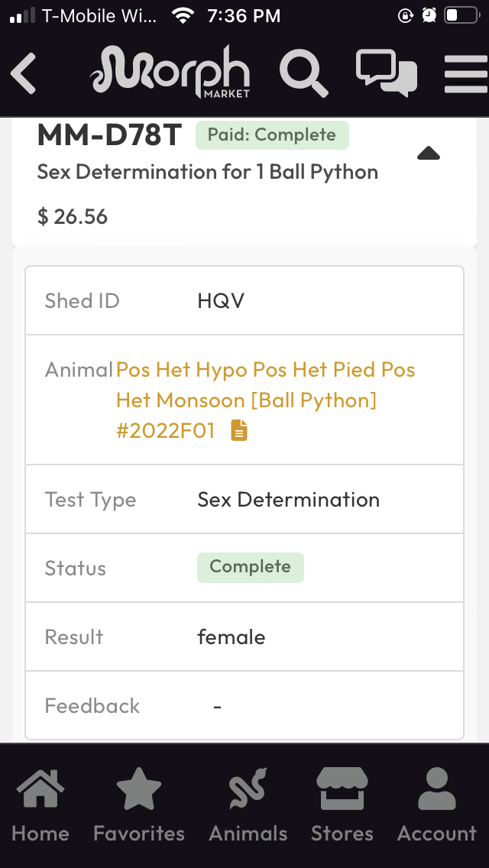This screenshot has width=489, height=868.
Task: Open the hamburger menu
Action: (465, 73)
